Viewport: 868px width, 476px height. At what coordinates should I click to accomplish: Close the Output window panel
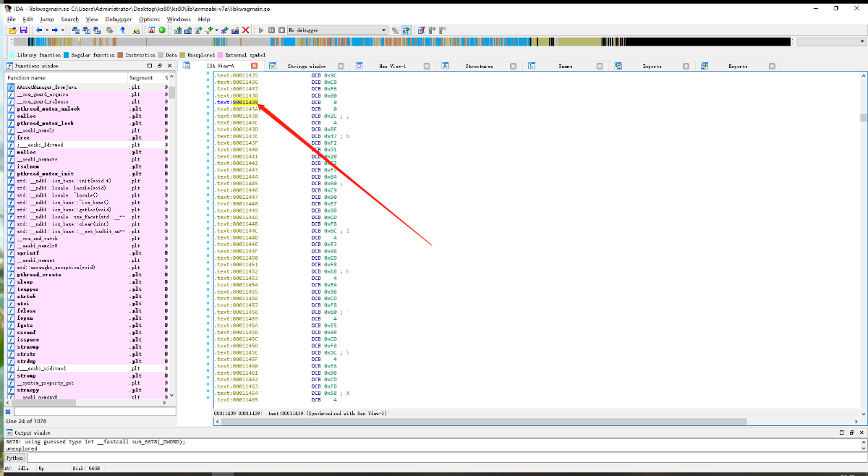point(863,432)
